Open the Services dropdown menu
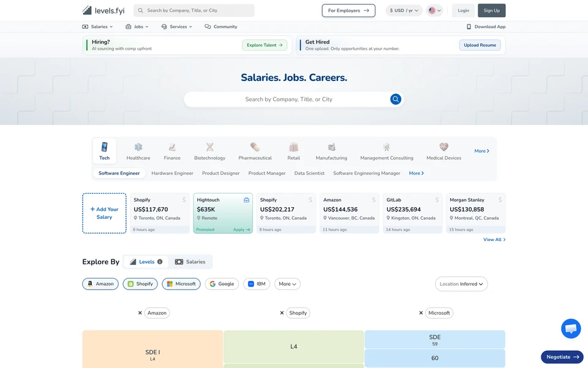This screenshot has height=368, width=588. [176, 26]
